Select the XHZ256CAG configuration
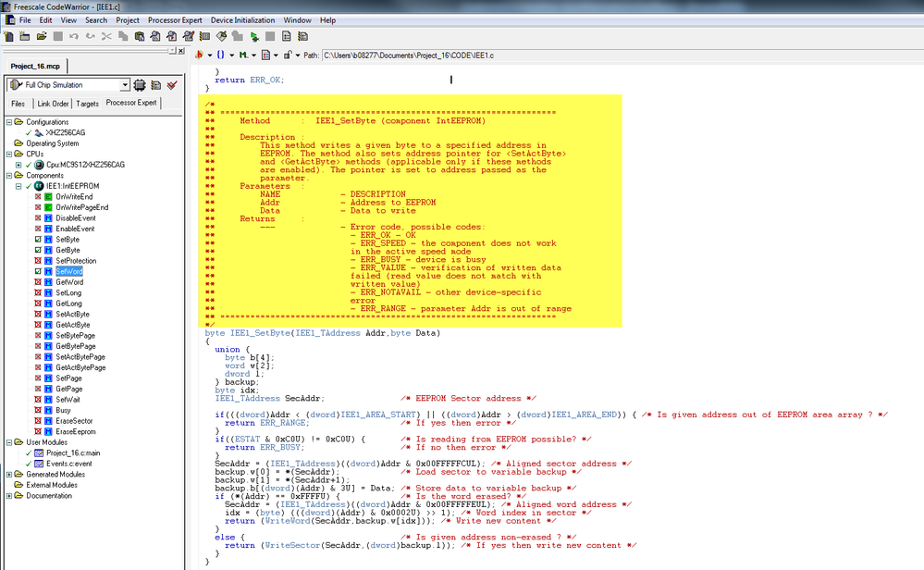Screen dimensions: 924x570 coord(66,132)
